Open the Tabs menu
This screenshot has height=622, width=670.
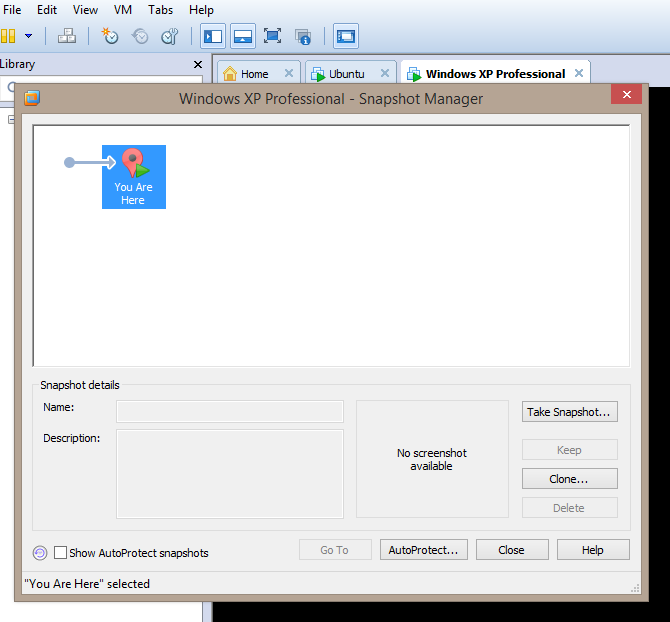coord(160,9)
